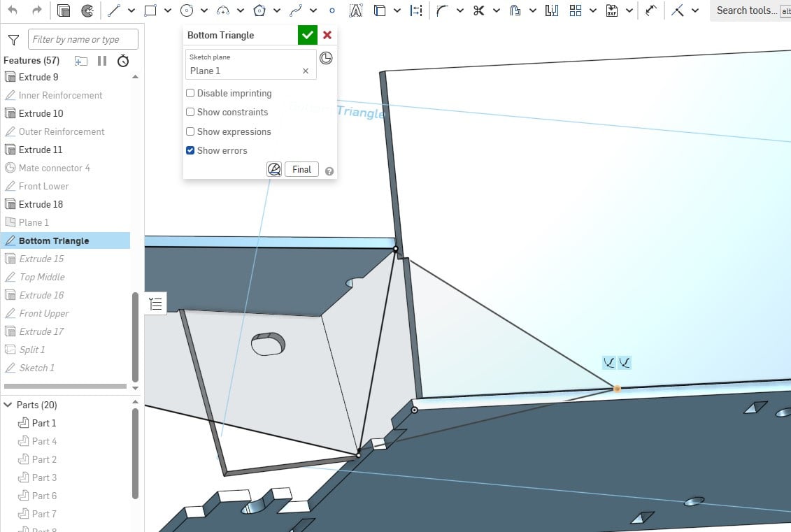Click the Parts list vertical scrollbar

[x=135, y=453]
